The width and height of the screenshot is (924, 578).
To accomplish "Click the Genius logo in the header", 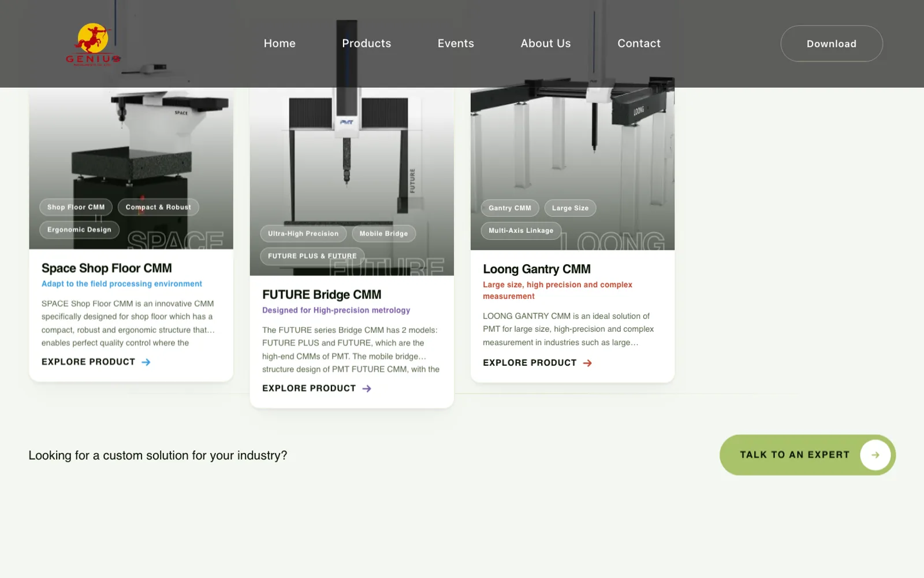I will [x=93, y=45].
